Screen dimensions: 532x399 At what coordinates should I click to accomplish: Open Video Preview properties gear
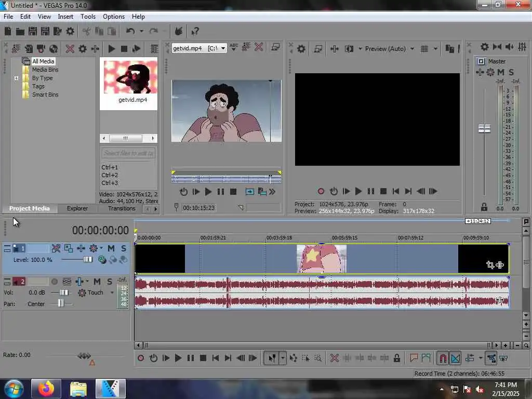(301, 49)
